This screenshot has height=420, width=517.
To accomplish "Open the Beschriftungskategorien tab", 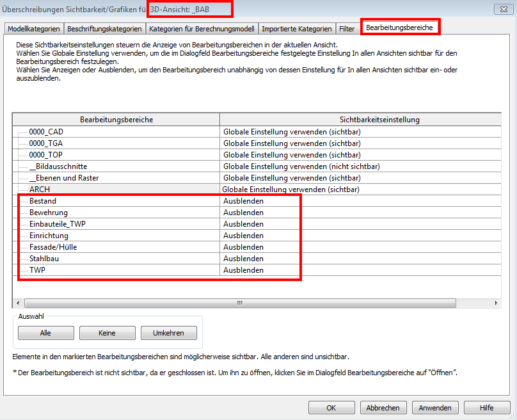I will click(x=104, y=29).
